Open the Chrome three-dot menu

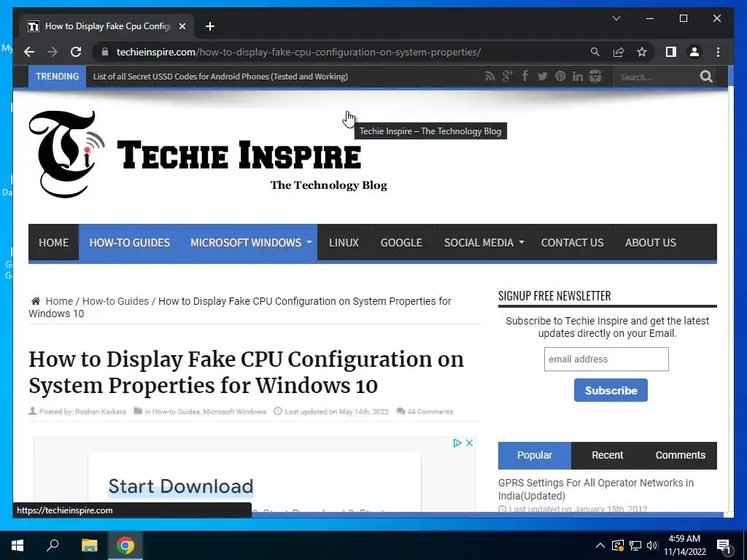(718, 52)
